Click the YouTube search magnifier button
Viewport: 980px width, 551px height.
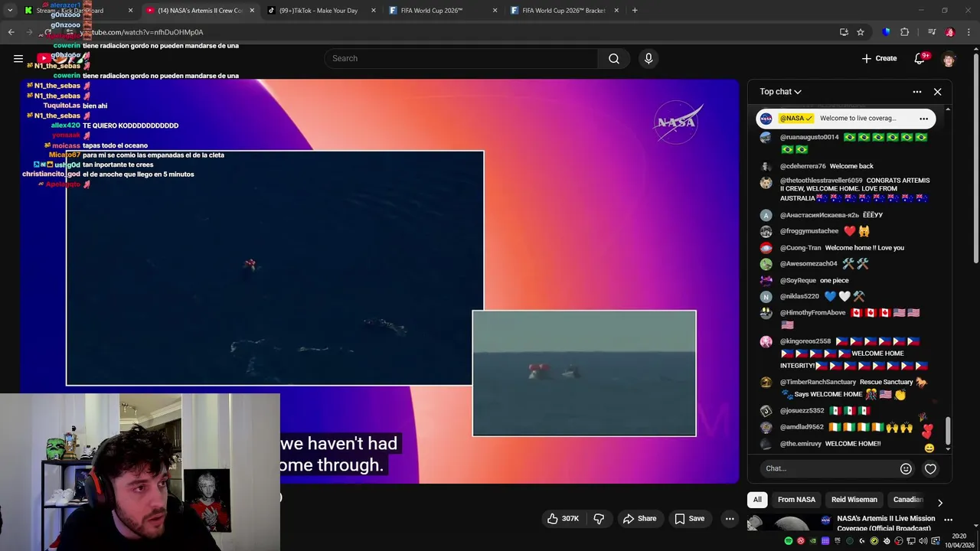pos(614,59)
